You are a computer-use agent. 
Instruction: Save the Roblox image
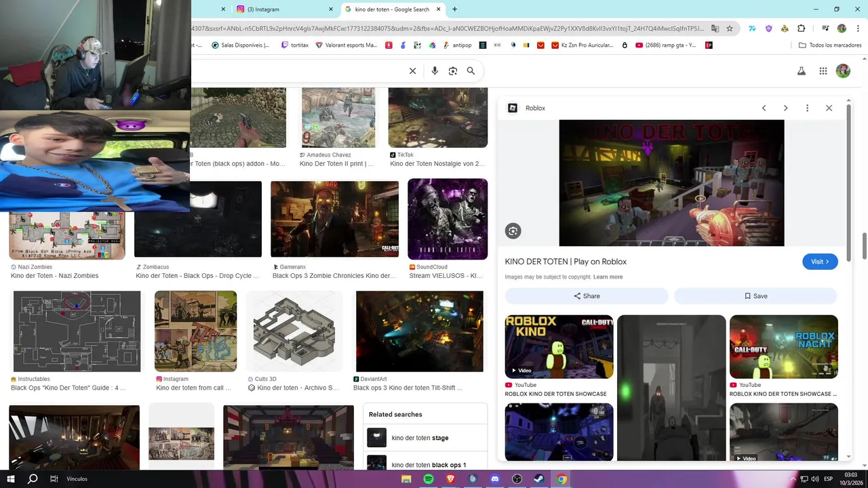point(755,296)
